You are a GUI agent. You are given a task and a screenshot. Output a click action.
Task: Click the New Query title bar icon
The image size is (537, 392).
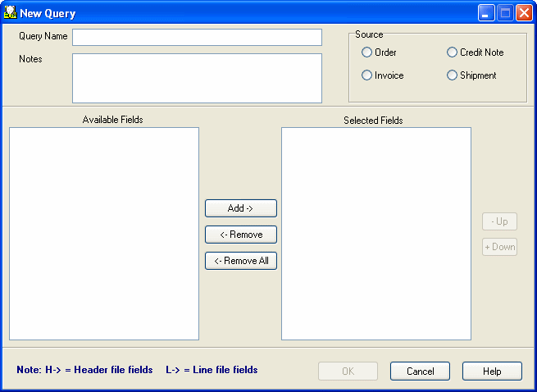click(11, 13)
